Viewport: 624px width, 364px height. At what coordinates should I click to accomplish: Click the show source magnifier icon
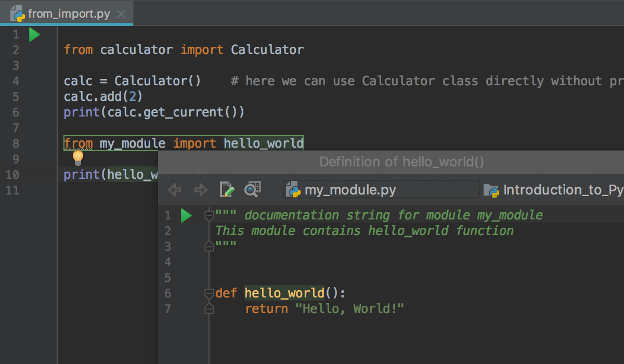tap(253, 190)
